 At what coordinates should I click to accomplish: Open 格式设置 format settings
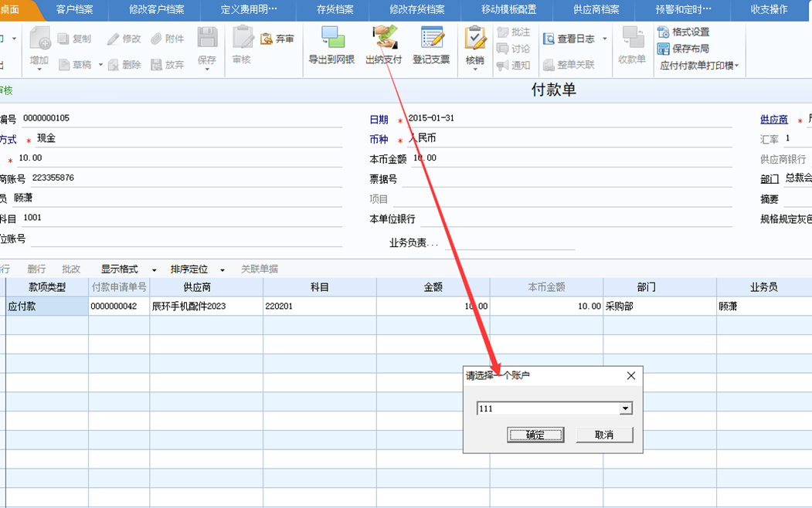point(683,32)
